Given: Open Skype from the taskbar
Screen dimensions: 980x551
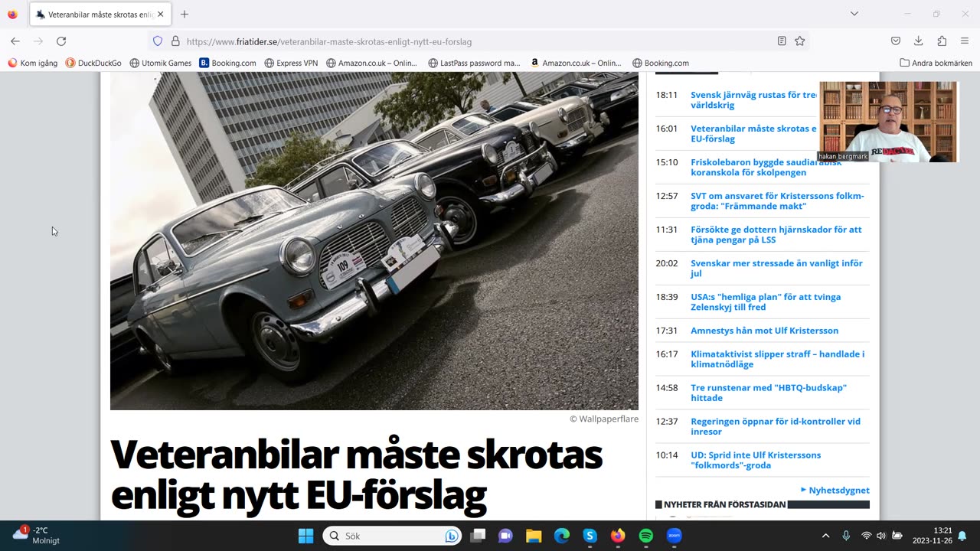Looking at the screenshot, I should point(590,536).
